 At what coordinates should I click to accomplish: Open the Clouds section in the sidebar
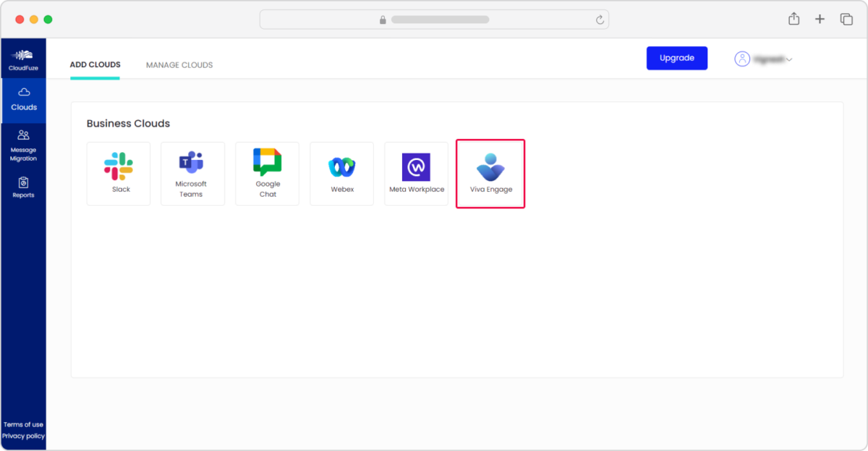(x=24, y=99)
